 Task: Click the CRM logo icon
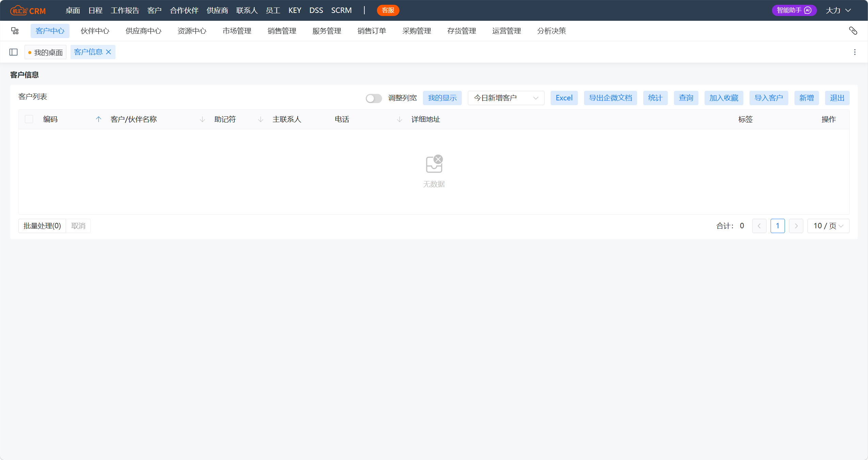pos(28,11)
